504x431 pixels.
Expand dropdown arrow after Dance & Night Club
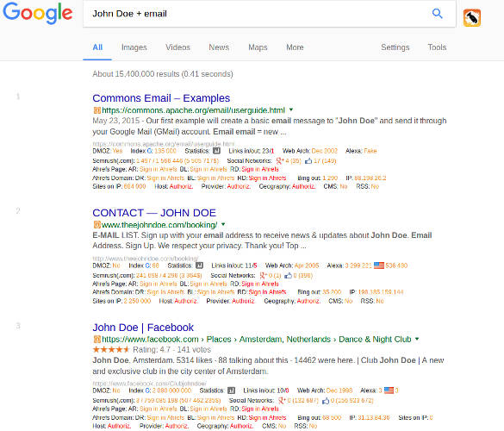pos(417,339)
